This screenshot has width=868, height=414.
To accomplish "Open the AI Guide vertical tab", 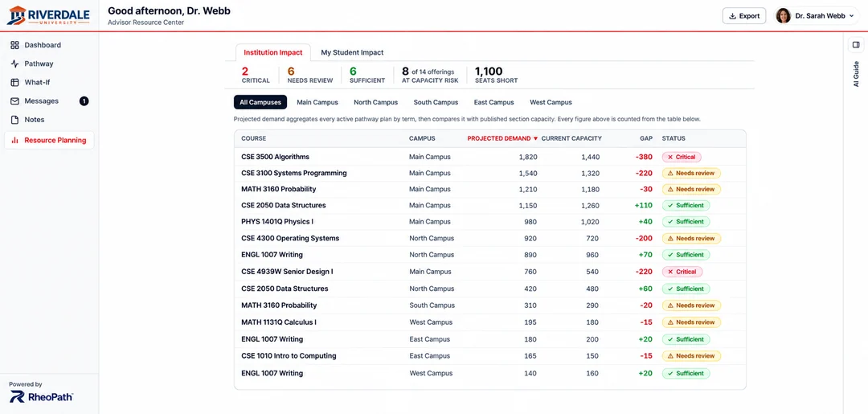I will click(856, 74).
